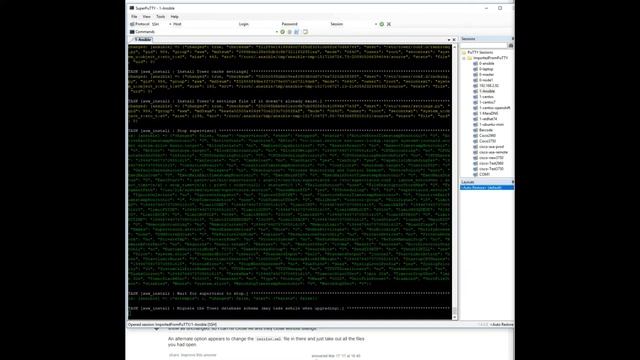
Task: Click the terminal scrollbar up arrow
Action: coord(455,47)
